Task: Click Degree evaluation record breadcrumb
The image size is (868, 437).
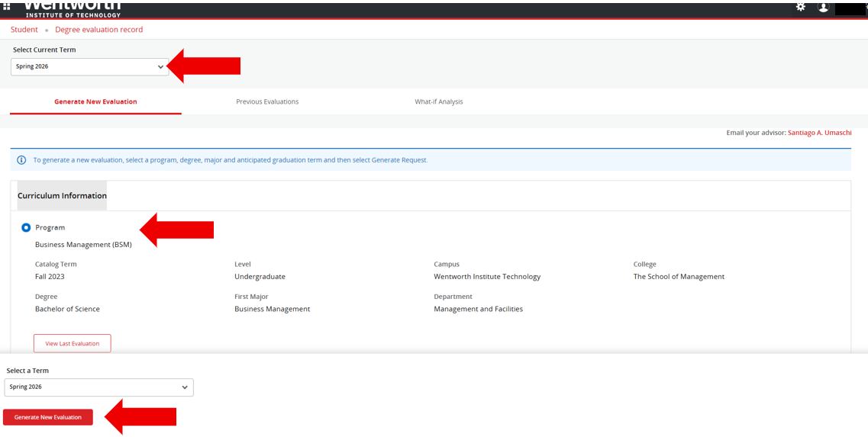Action: [x=98, y=30]
